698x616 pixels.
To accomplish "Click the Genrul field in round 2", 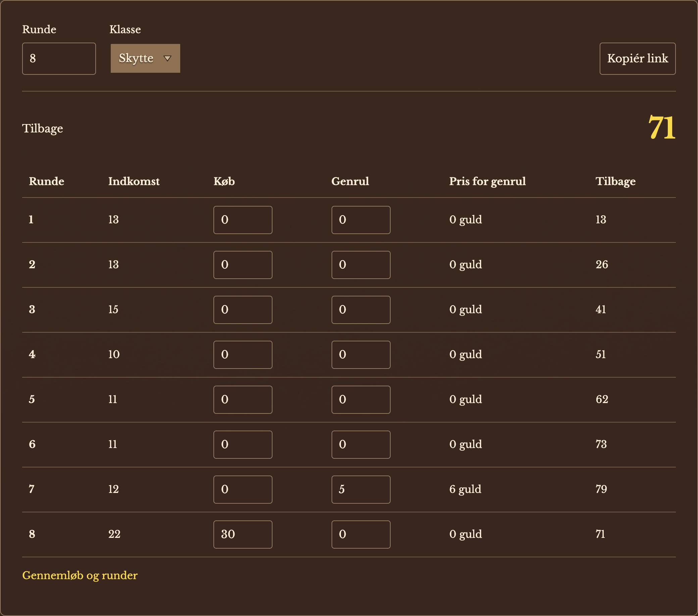I will [x=361, y=265].
